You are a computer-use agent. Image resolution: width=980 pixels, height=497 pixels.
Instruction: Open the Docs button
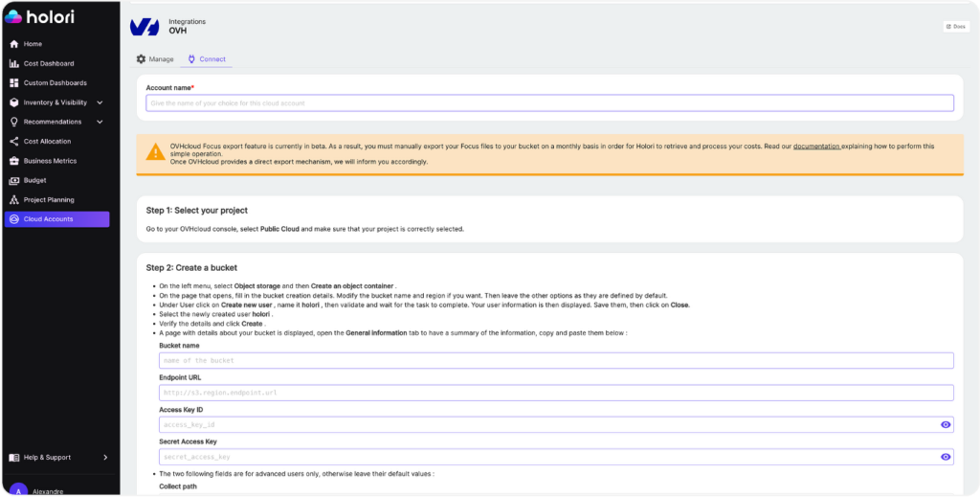(955, 27)
